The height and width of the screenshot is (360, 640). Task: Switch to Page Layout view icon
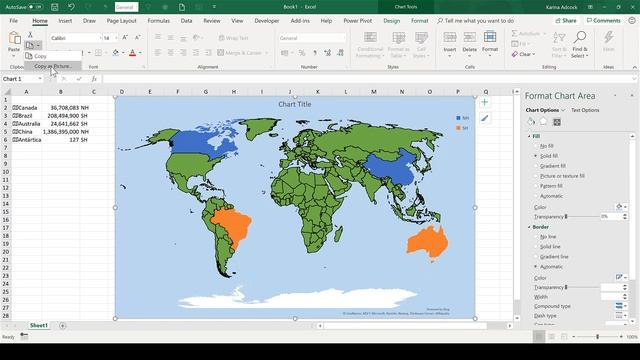point(551,337)
